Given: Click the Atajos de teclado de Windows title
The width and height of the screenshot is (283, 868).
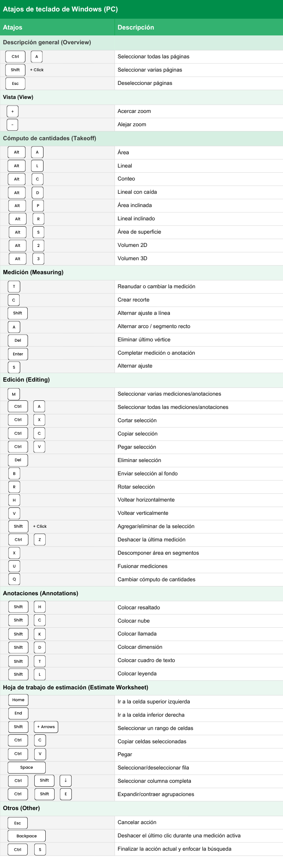Looking at the screenshot, I should pyautogui.click(x=60, y=9).
